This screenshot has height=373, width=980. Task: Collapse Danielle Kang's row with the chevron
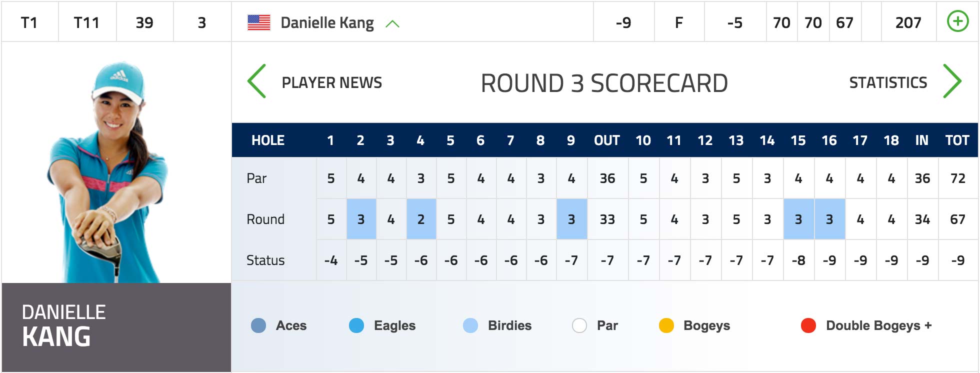pos(392,23)
